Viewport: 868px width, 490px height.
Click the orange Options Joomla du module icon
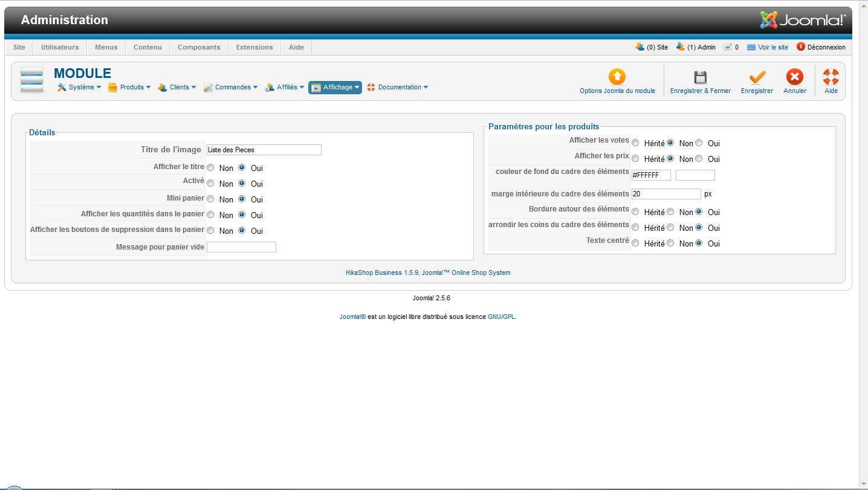[x=617, y=77]
